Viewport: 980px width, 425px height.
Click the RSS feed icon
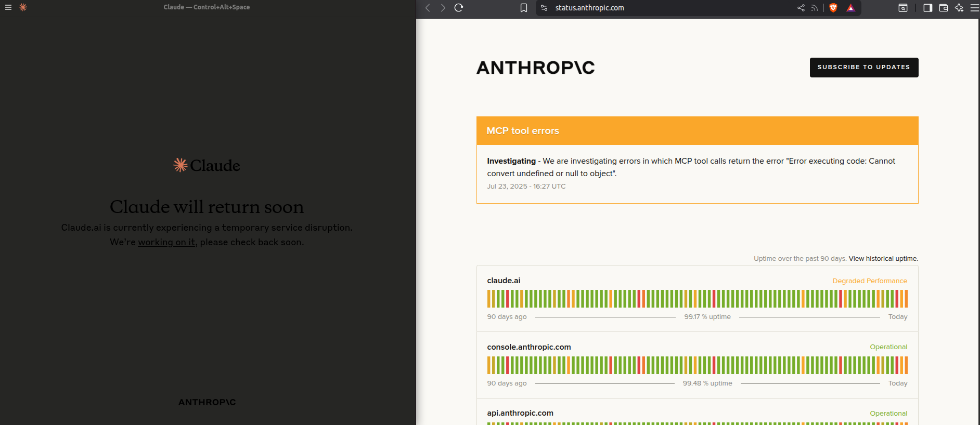click(814, 8)
